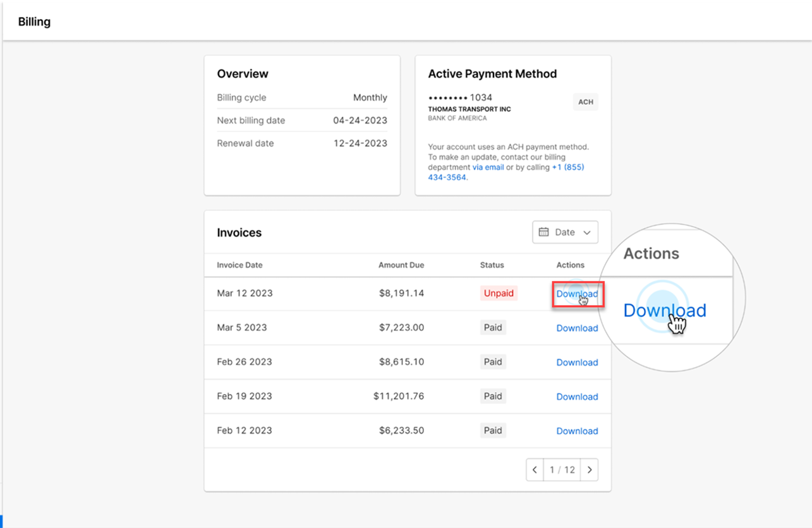This screenshot has width=812, height=528.
Task: Click the Paid badge for Mar 5 2023
Action: pyautogui.click(x=493, y=327)
